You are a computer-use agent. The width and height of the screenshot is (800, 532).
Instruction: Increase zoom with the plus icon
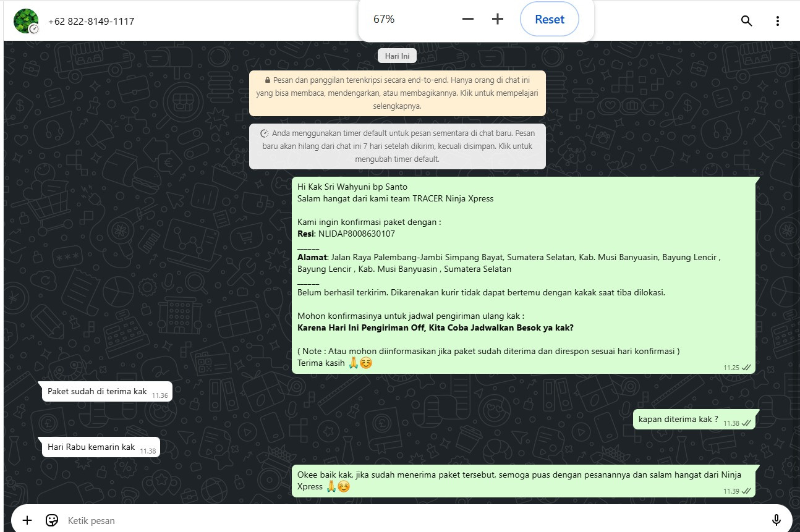tap(498, 19)
